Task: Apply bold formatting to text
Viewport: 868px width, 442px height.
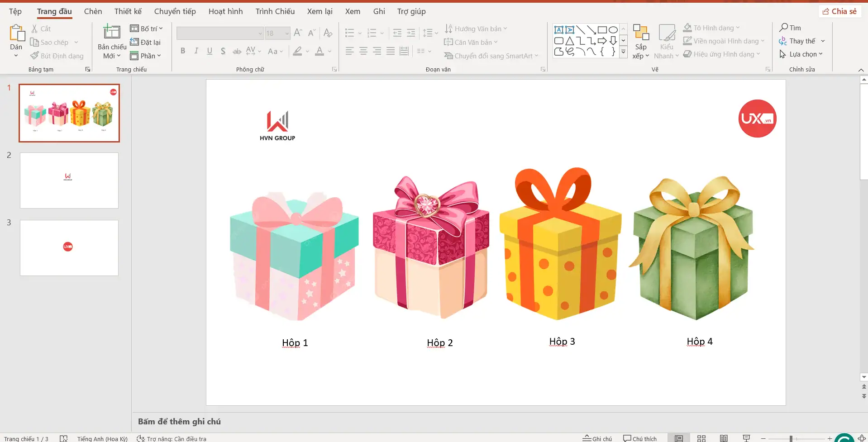Action: pyautogui.click(x=182, y=51)
